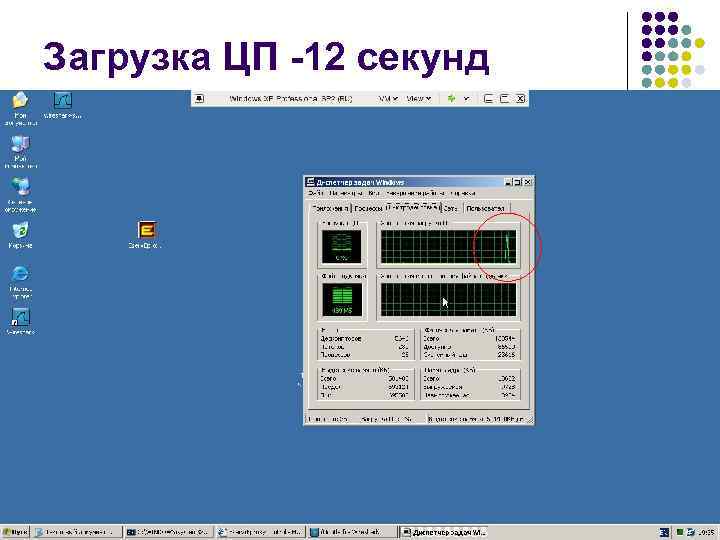Click the pin icon on VM toolbar

199,98
